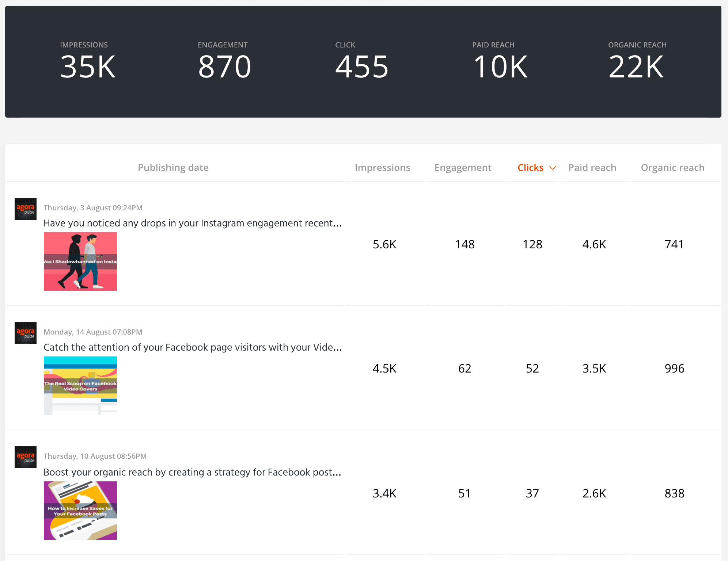
Task: Click the 5.6K impressions value
Action: [384, 244]
